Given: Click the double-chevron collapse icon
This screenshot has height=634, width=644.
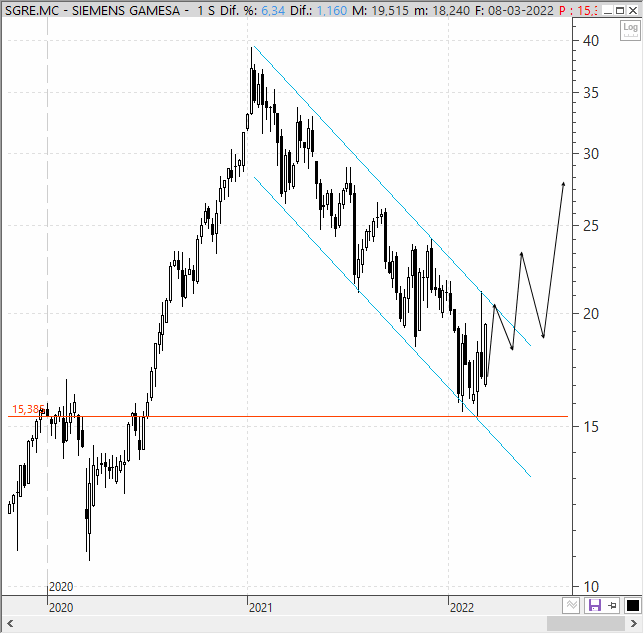Looking at the screenshot, I should tap(571, 605).
